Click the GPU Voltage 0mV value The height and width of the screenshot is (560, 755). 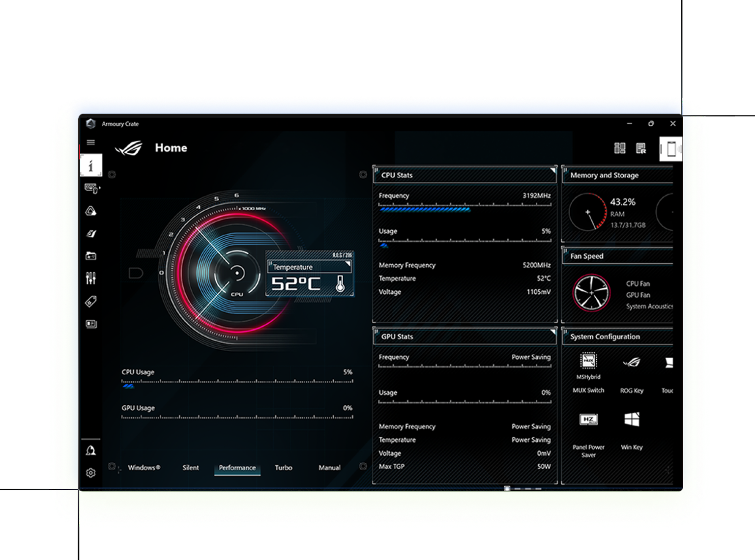tap(544, 453)
